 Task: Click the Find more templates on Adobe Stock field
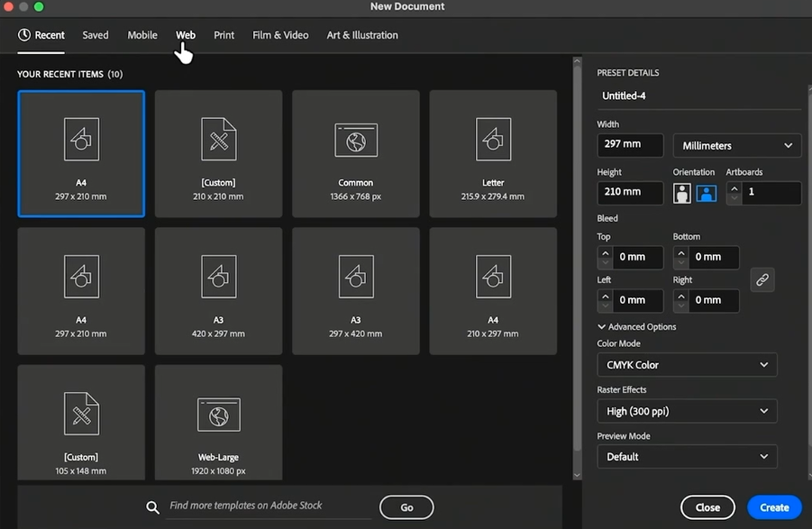coord(269,506)
